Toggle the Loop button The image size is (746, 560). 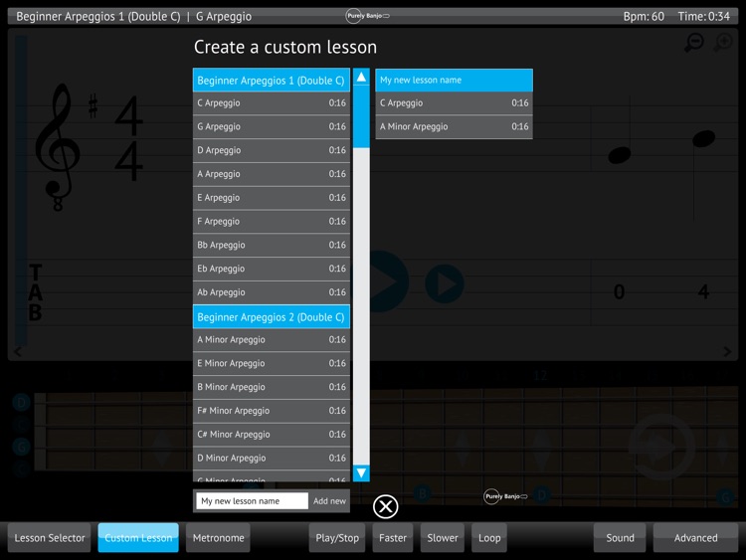[489, 538]
